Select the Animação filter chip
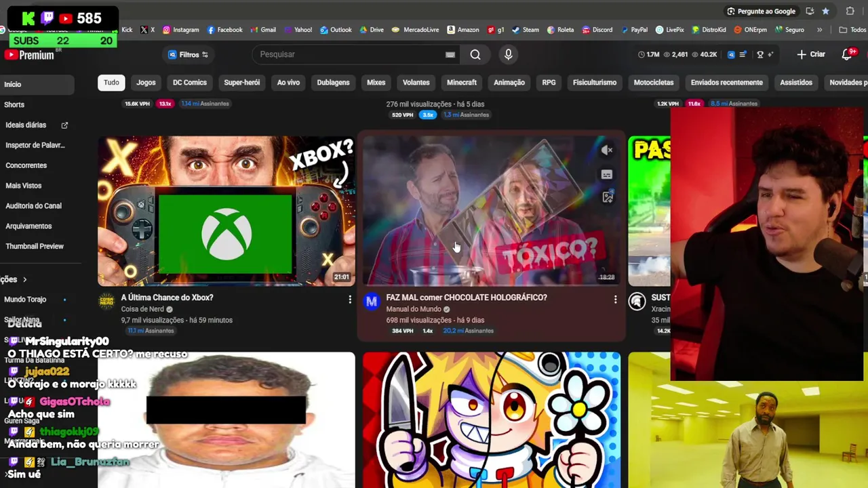 pos(509,83)
